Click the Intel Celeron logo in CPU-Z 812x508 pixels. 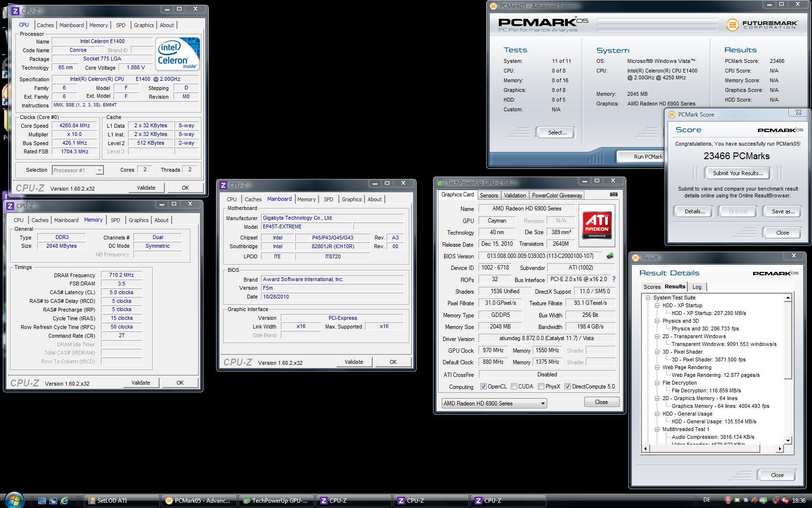click(178, 54)
